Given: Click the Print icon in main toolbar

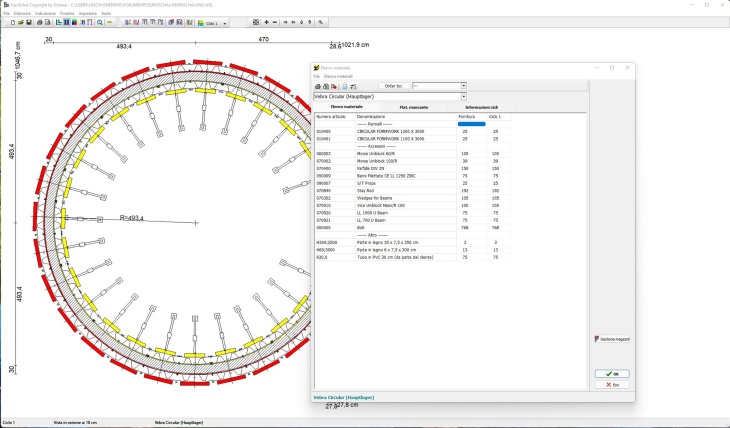Looking at the screenshot, I should tap(38, 22).
